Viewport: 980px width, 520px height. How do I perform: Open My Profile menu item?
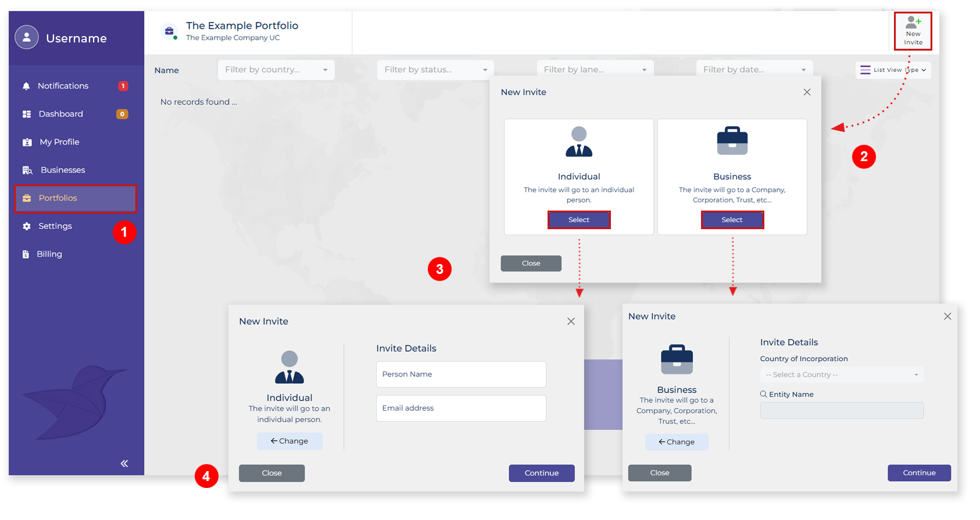click(x=76, y=142)
